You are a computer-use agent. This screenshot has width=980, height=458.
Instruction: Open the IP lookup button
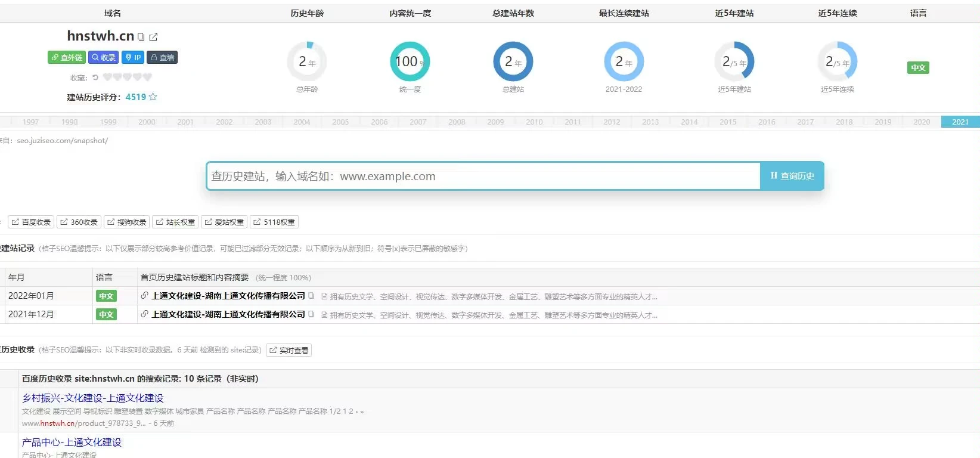133,57
